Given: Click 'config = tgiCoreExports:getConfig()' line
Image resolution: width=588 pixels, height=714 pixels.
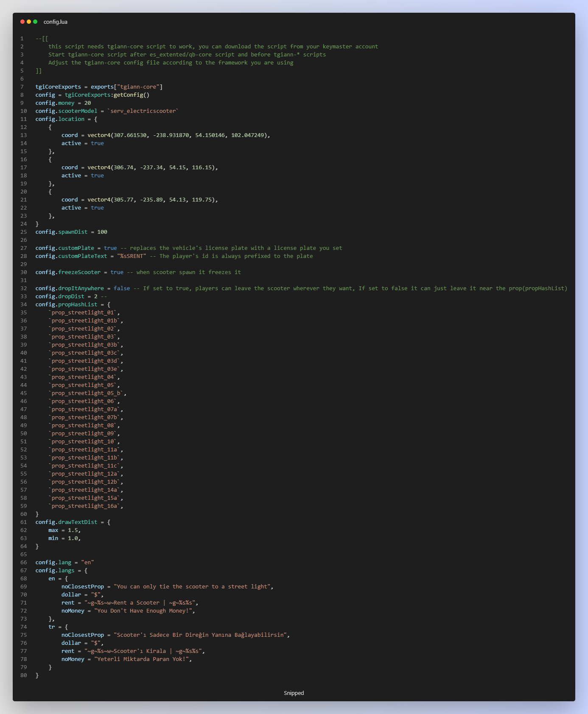Looking at the screenshot, I should point(92,95).
